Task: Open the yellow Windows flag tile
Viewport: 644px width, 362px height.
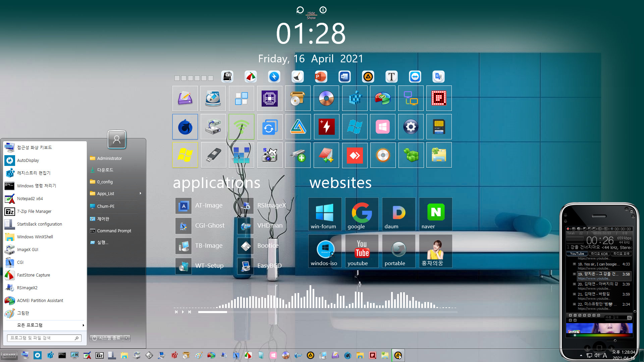Action: click(185, 155)
